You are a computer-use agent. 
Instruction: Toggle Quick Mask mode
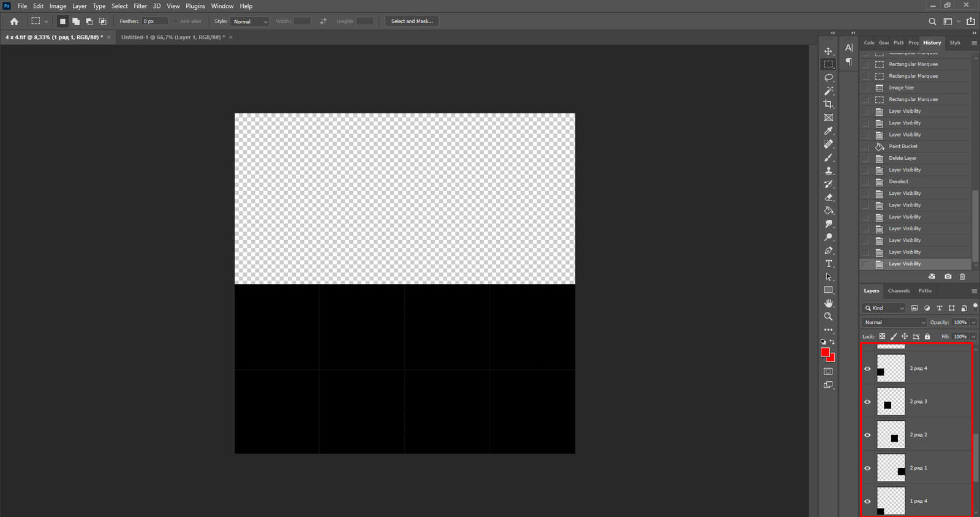pos(828,371)
